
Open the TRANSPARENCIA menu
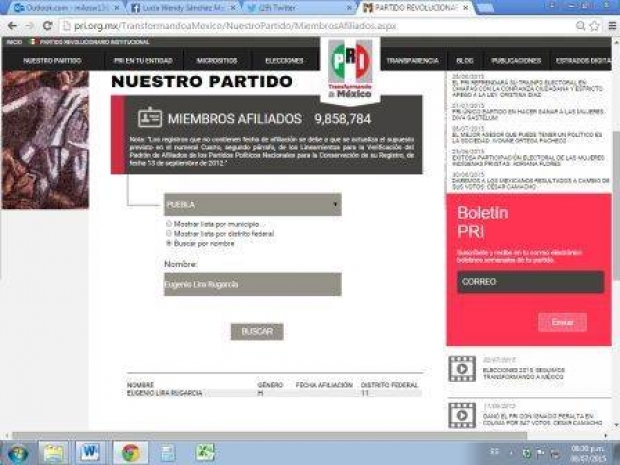[412, 60]
